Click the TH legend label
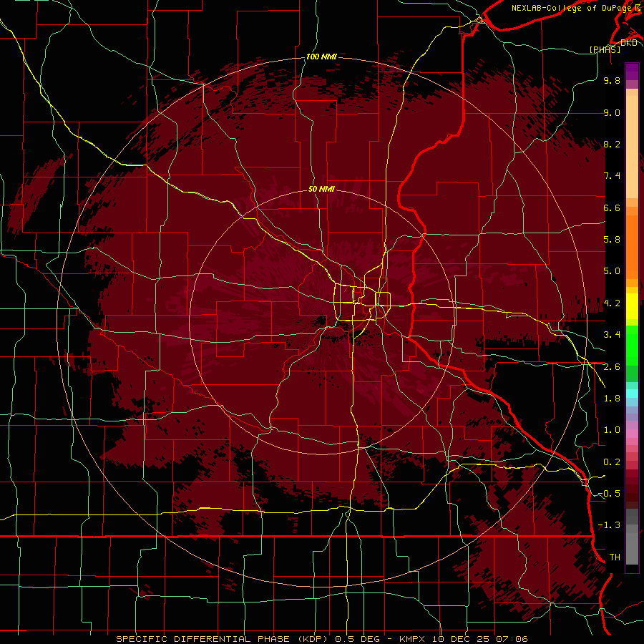Image resolution: width=644 pixels, height=644 pixels. [615, 557]
